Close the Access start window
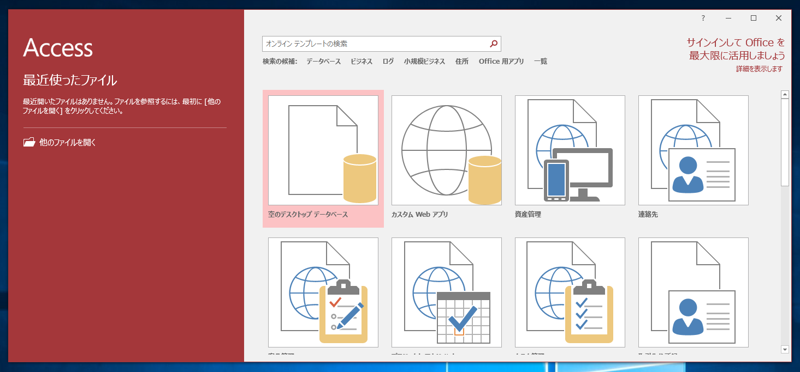Viewport: 800px width, 372px height. pyautogui.click(x=779, y=18)
